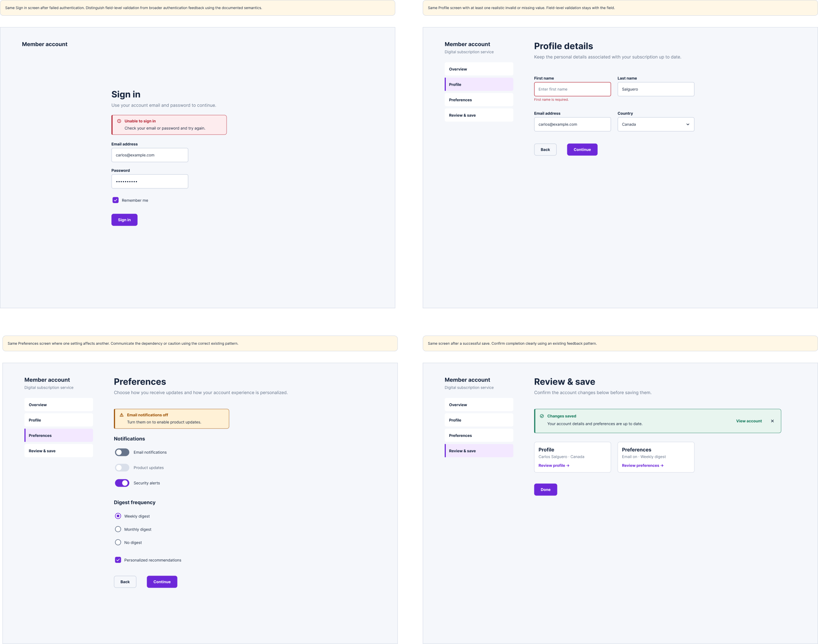Open Overview in Preferences screen sidebar
The height and width of the screenshot is (644, 818).
tap(59, 405)
